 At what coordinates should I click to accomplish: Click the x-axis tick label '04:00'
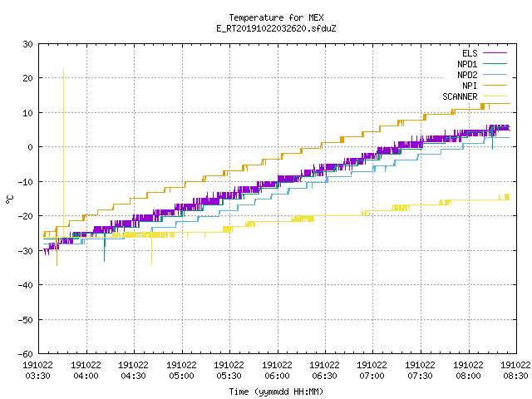click(x=86, y=376)
